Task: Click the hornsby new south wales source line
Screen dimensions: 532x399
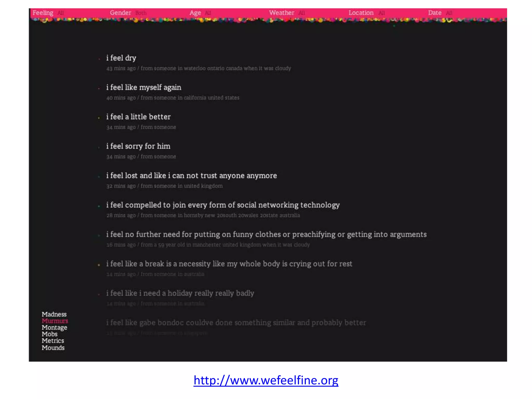Action: pos(203,215)
